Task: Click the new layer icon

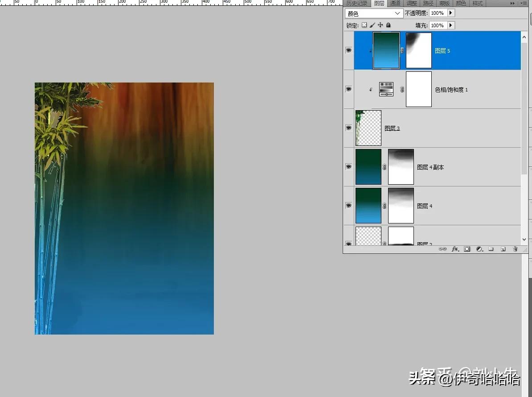Action: [x=503, y=249]
